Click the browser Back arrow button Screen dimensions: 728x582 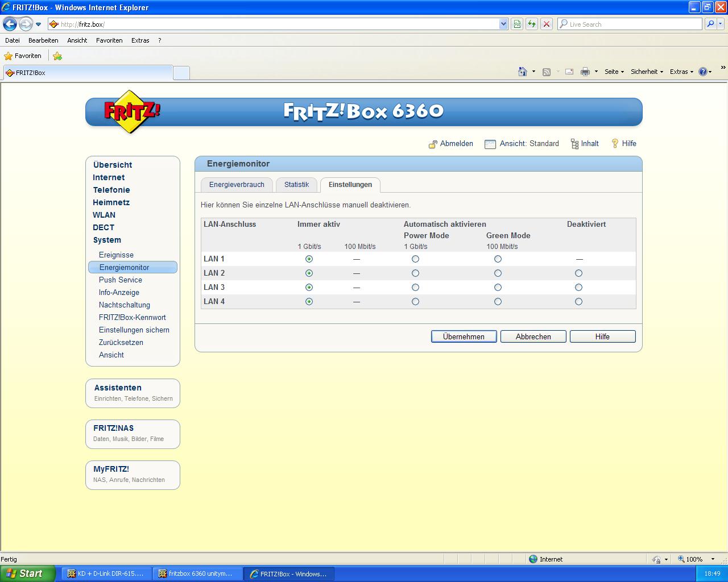point(10,24)
